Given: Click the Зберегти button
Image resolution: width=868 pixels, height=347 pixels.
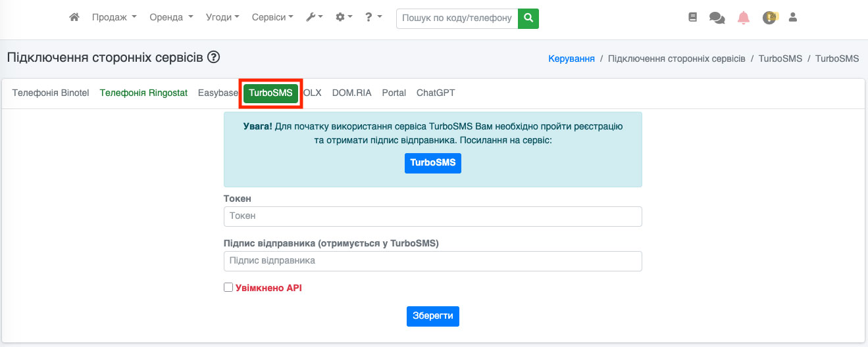Looking at the screenshot, I should pos(432,316).
